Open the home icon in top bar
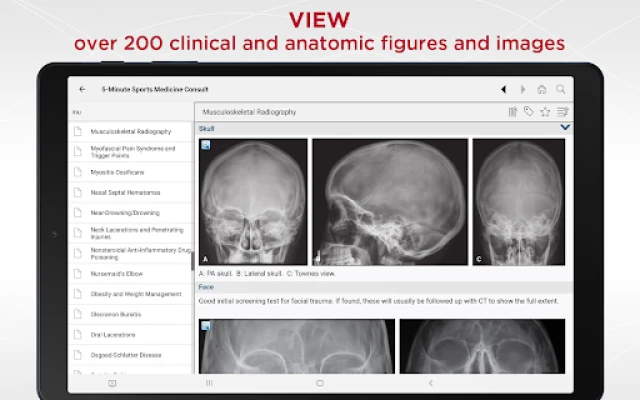Viewport: 640px width, 400px height. [x=542, y=89]
